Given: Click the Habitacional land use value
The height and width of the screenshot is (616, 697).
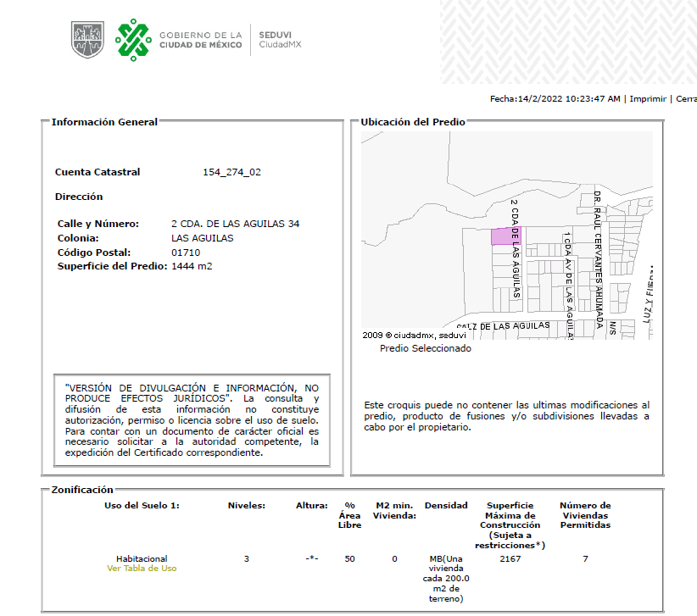Looking at the screenshot, I should point(142,558).
